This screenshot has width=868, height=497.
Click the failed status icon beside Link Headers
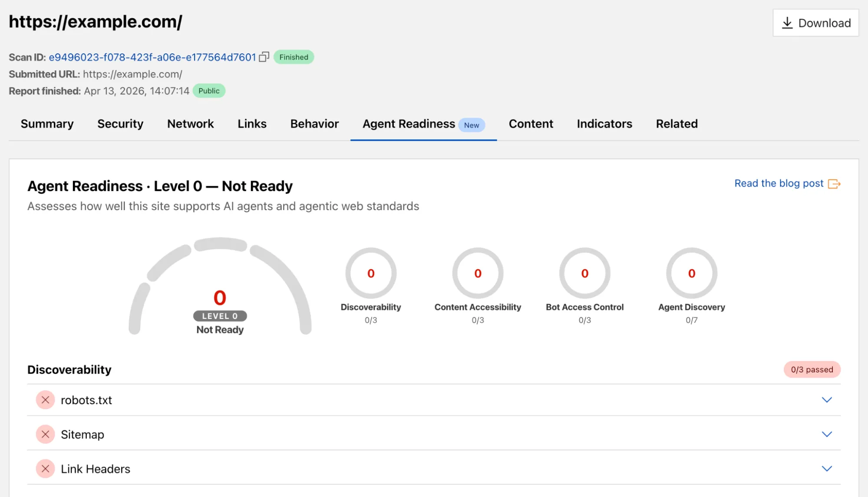click(45, 469)
